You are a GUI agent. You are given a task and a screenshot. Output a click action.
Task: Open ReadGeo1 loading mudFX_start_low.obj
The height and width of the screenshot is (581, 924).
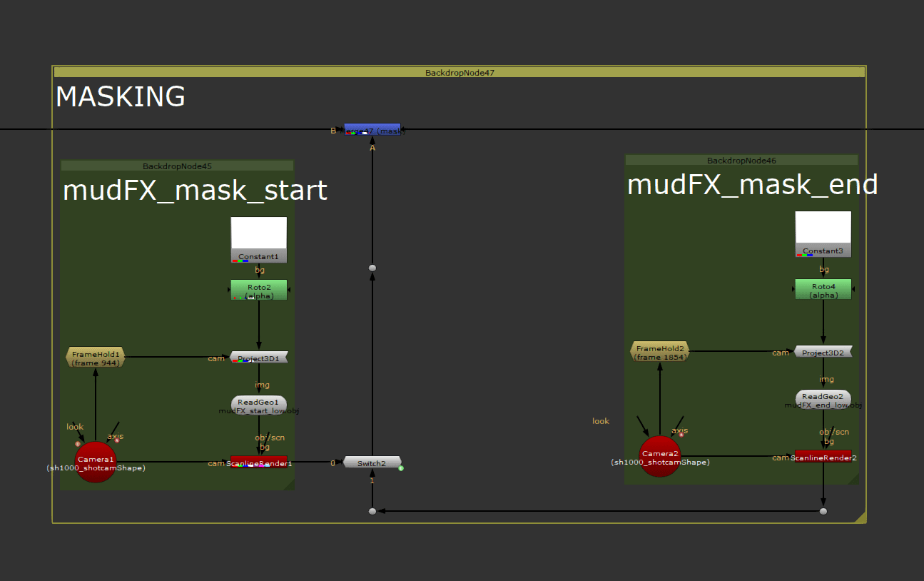point(258,402)
